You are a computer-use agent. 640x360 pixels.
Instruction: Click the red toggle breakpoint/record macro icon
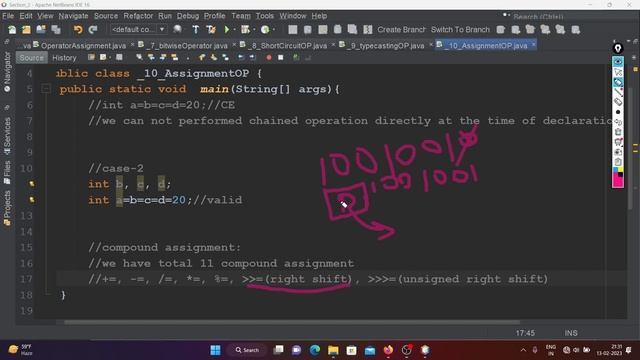[269, 58]
